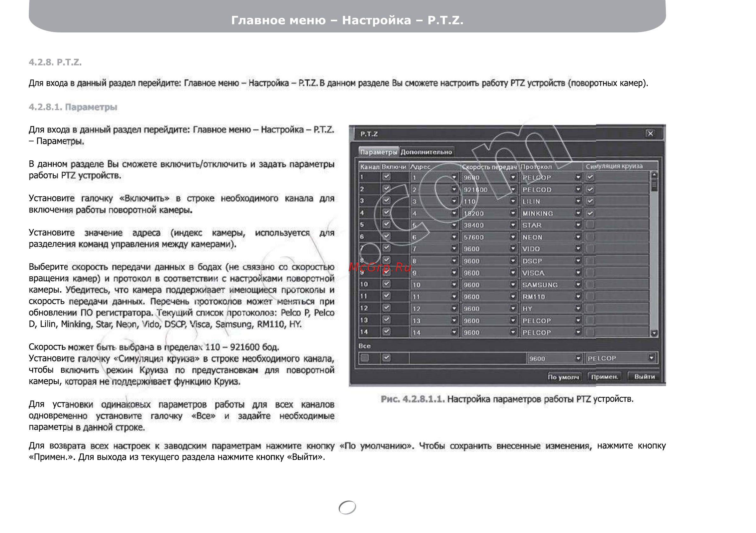The height and width of the screenshot is (533, 756).
Task: Open protocol dropdown showing PELCOD
Action: tap(578, 189)
